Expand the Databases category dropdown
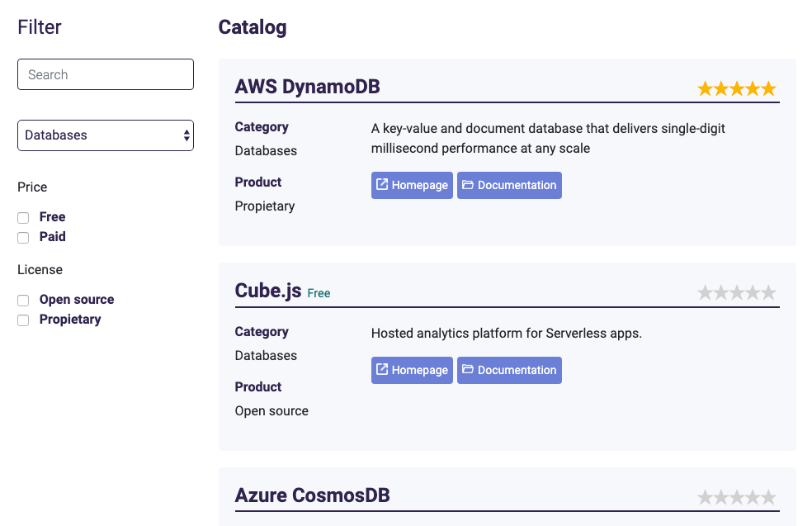Image resolution: width=812 pixels, height=526 pixels. point(106,135)
